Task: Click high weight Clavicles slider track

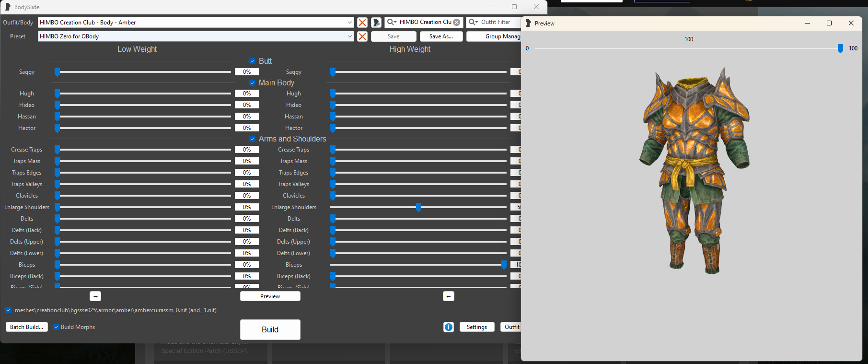Action: (418, 196)
